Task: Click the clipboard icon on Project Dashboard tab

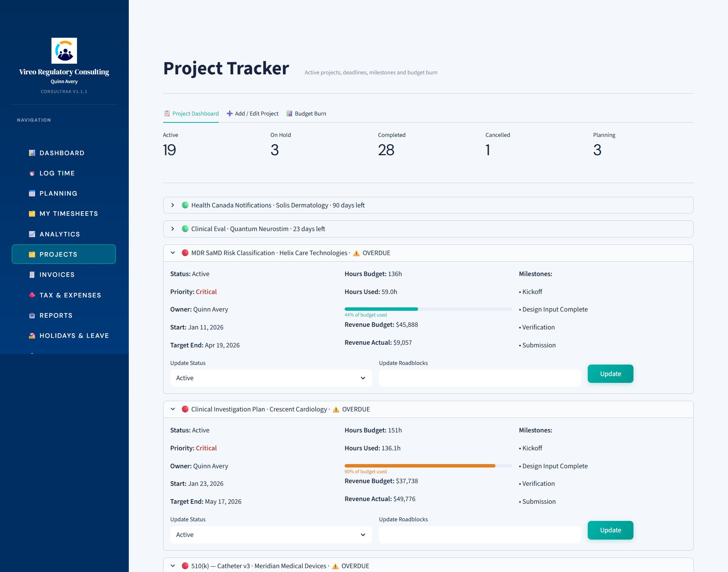Action: click(x=167, y=113)
